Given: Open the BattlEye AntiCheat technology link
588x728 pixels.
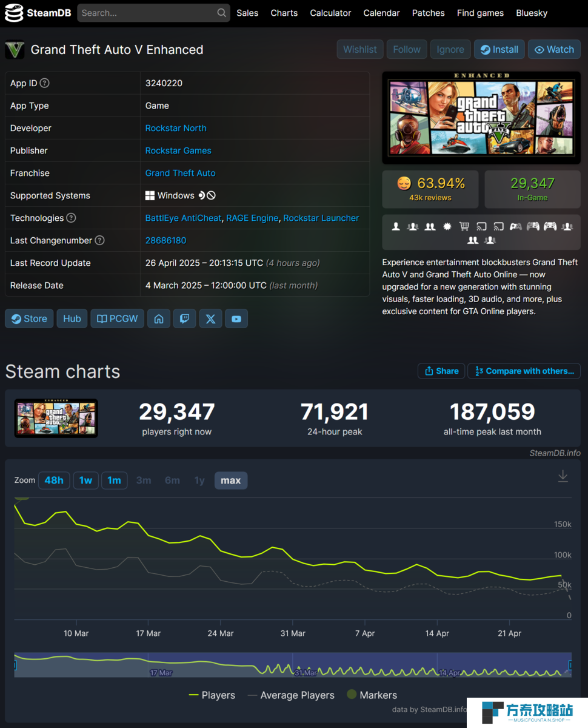Looking at the screenshot, I should (x=183, y=218).
